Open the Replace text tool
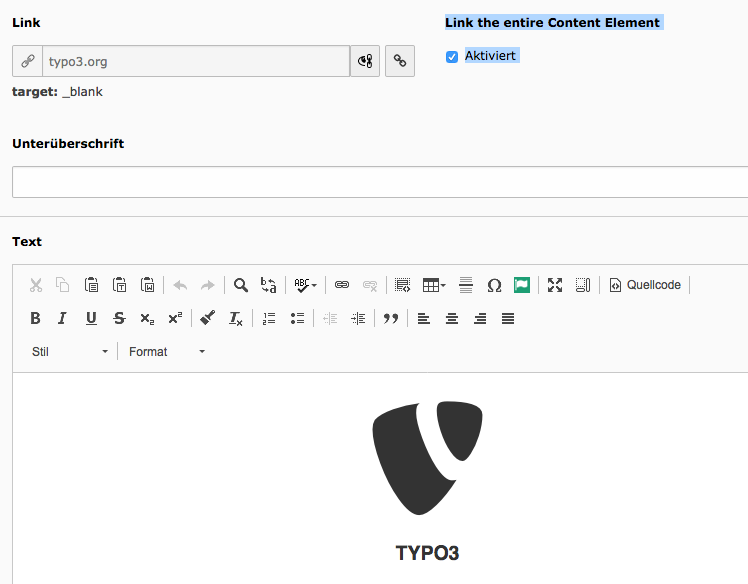Screen dimensions: 748x584 (x=269, y=285)
